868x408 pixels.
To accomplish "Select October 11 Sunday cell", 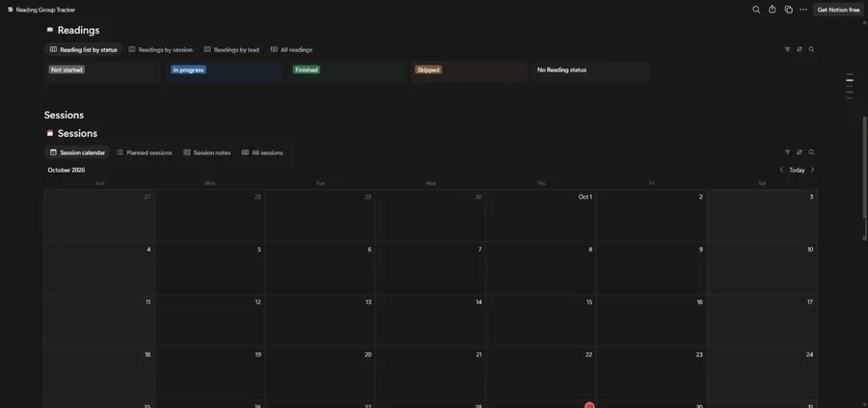I will click(100, 321).
